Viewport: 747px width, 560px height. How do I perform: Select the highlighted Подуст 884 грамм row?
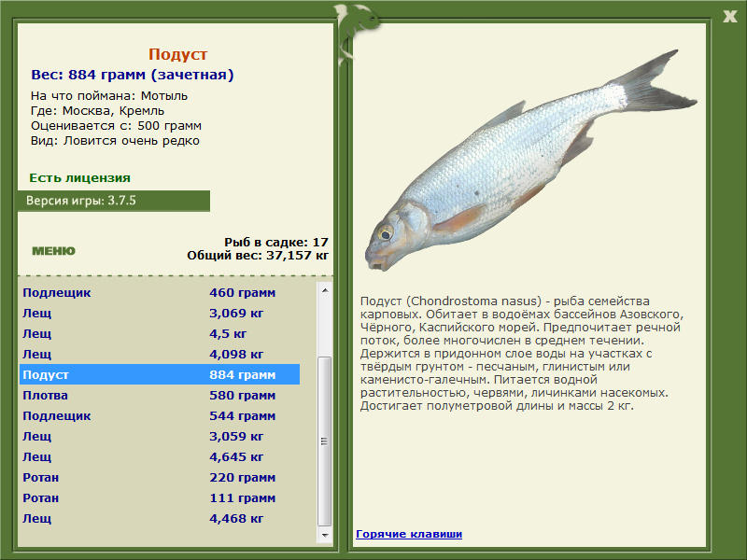pos(160,374)
